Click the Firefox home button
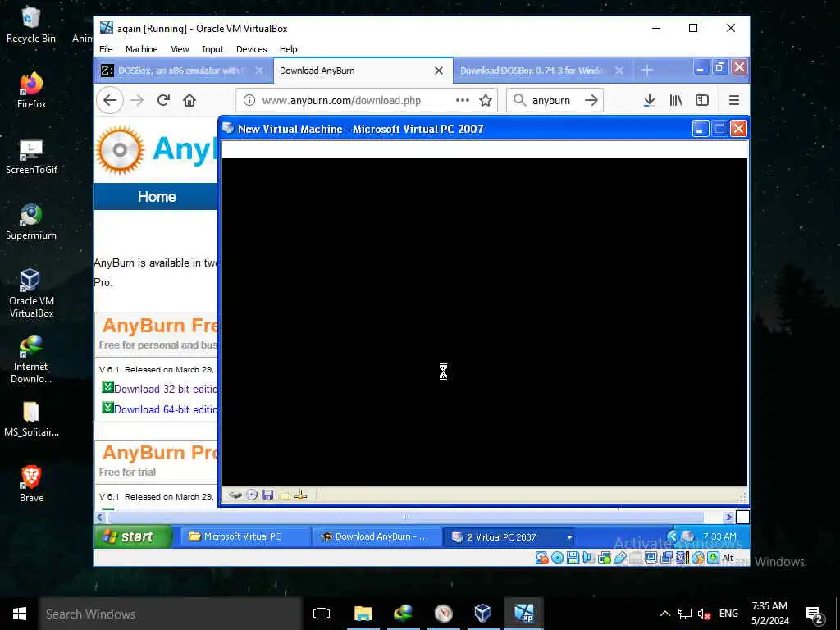The image size is (840, 630). point(189,100)
